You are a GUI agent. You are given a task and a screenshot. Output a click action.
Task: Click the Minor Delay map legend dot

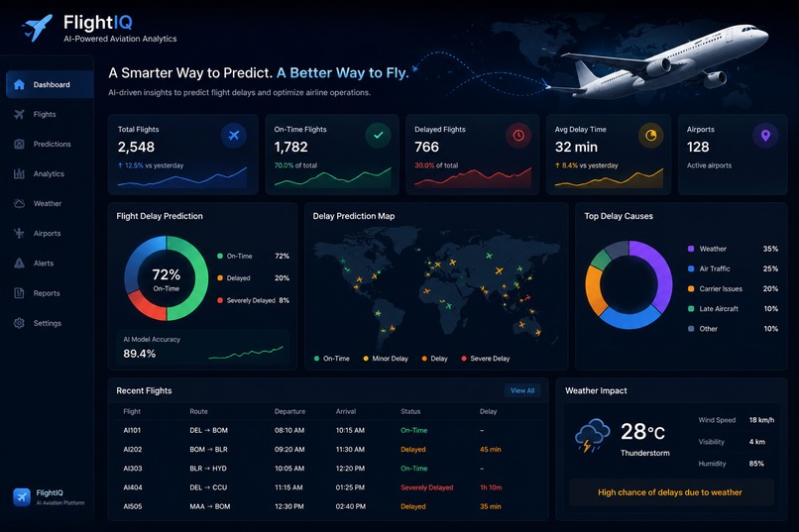[366, 359]
